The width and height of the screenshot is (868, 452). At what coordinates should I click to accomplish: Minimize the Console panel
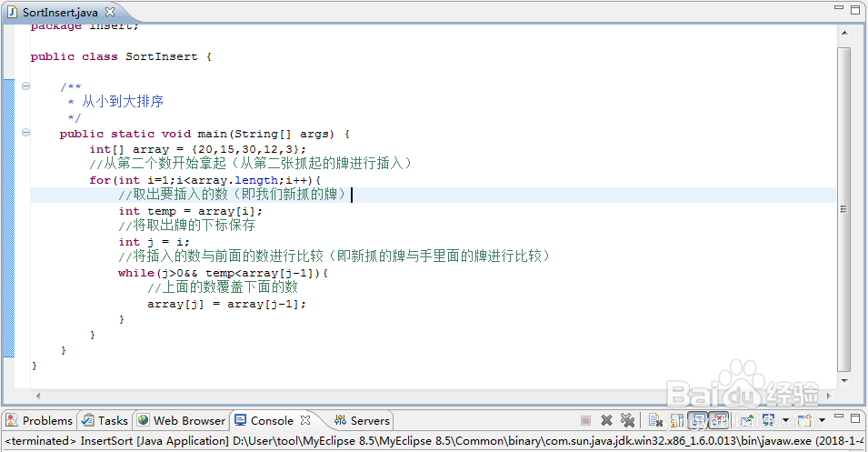coord(839,416)
